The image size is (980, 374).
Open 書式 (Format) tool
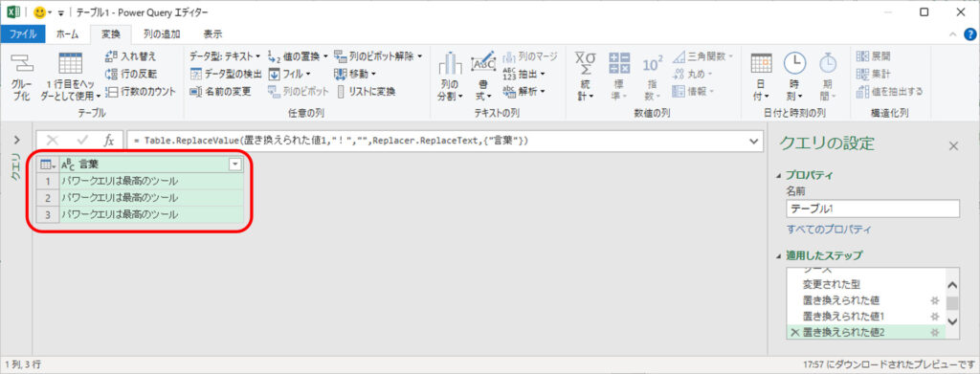click(483, 77)
